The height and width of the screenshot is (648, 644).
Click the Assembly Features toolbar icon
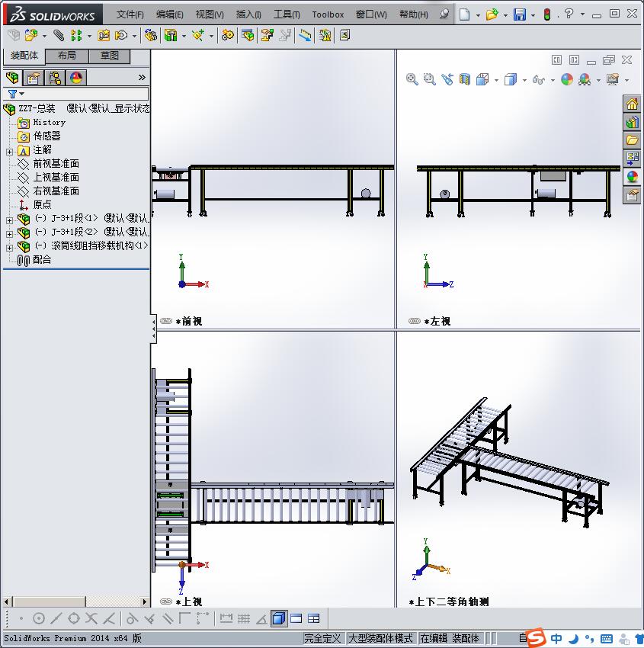tap(170, 36)
